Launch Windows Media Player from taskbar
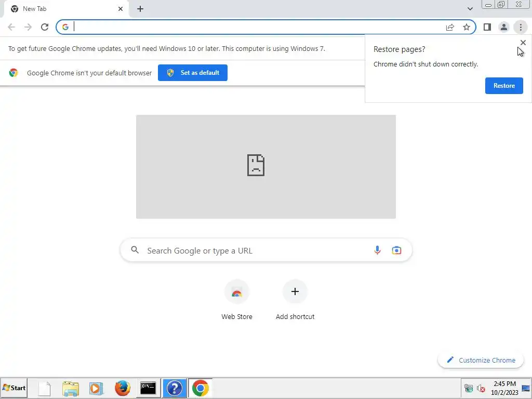 tap(96, 388)
